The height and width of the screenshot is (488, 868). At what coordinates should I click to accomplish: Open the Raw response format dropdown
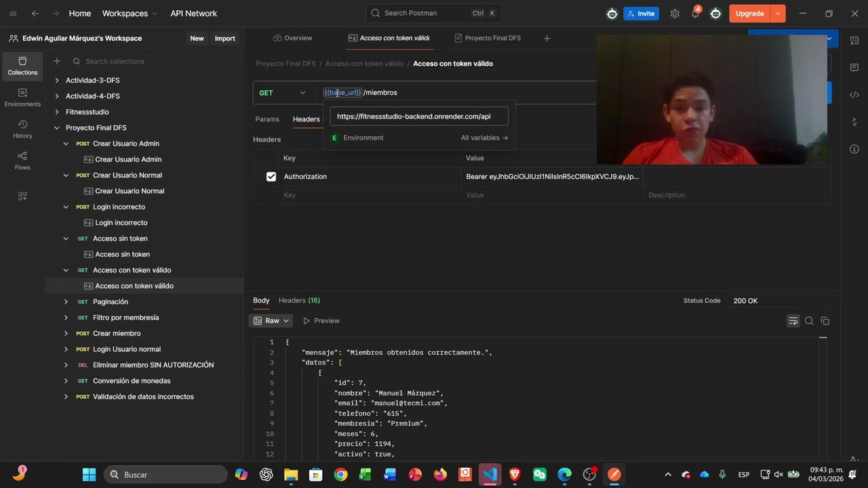pyautogui.click(x=271, y=321)
